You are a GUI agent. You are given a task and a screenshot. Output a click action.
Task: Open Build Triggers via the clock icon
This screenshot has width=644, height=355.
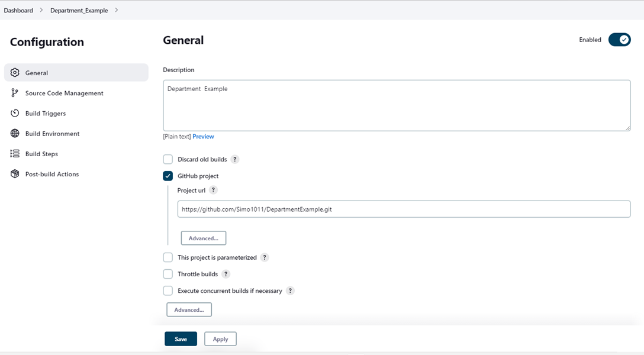14,113
